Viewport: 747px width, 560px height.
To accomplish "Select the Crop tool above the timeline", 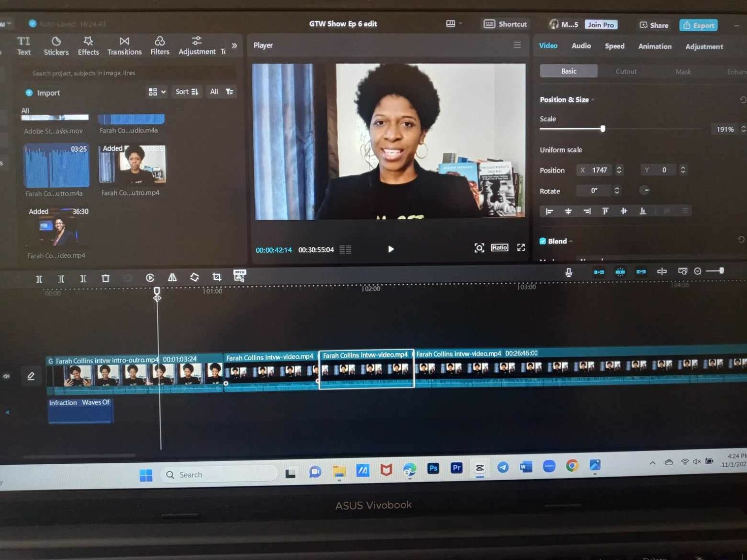I will [x=216, y=278].
